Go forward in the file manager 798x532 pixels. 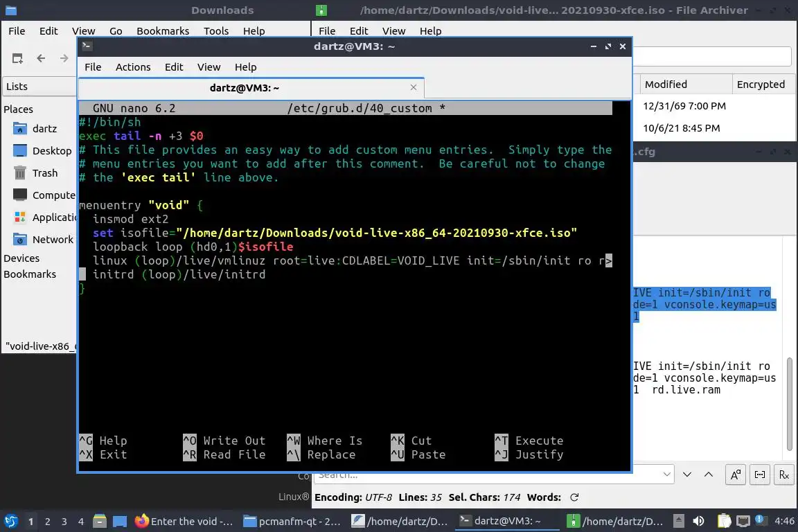coord(64,59)
